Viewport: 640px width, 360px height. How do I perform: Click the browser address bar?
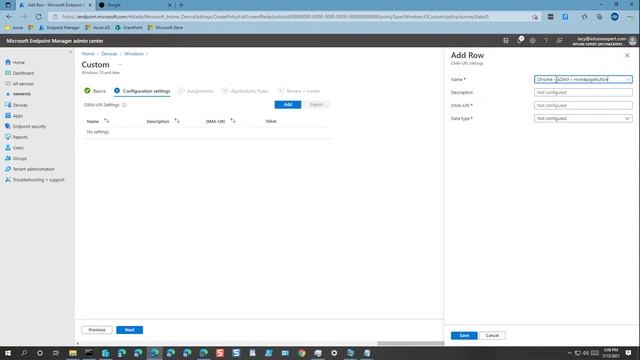click(294, 17)
